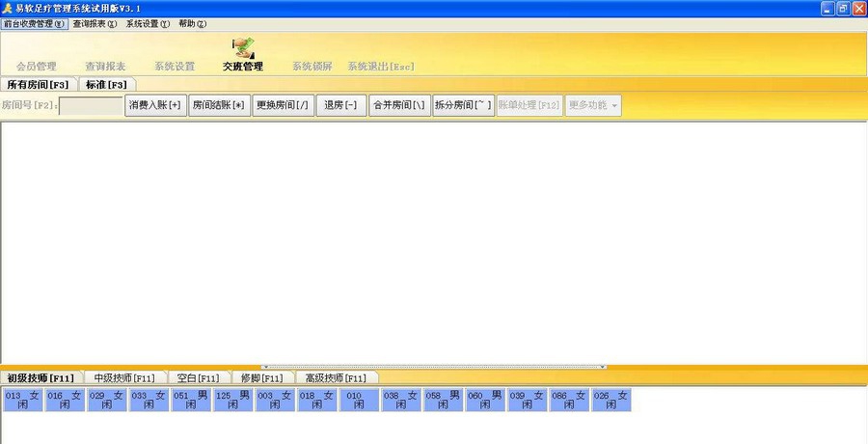Select technician tile 086 女
This screenshot has width=868, height=444.
[x=570, y=400]
